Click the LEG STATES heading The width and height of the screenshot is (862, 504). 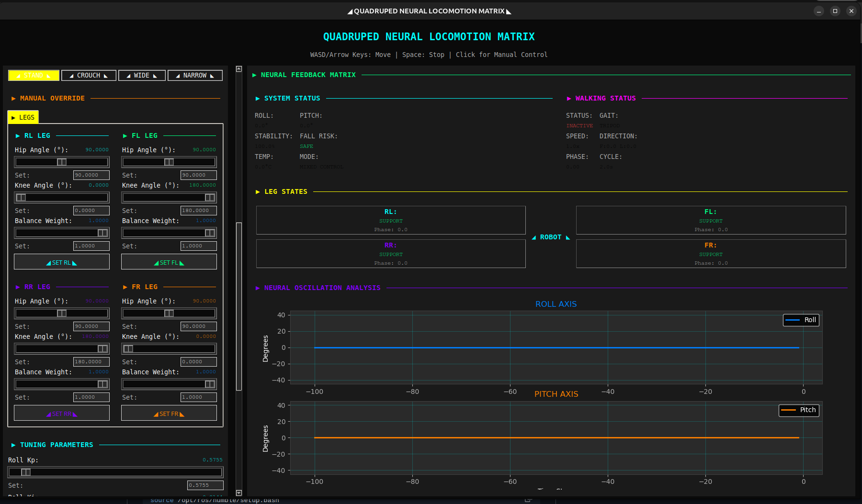tap(286, 192)
